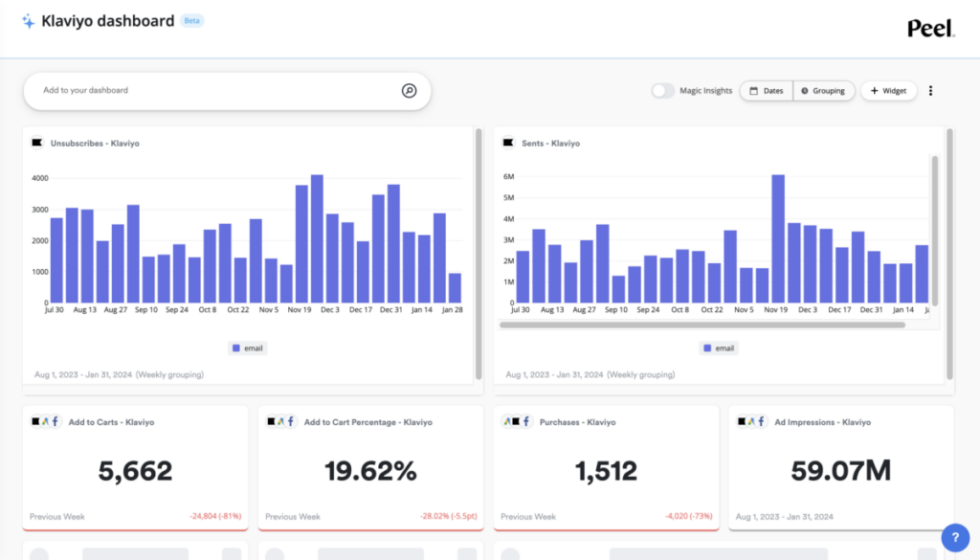
Task: Click the horizontal scrollbar below the Sents chart
Action: (x=705, y=325)
